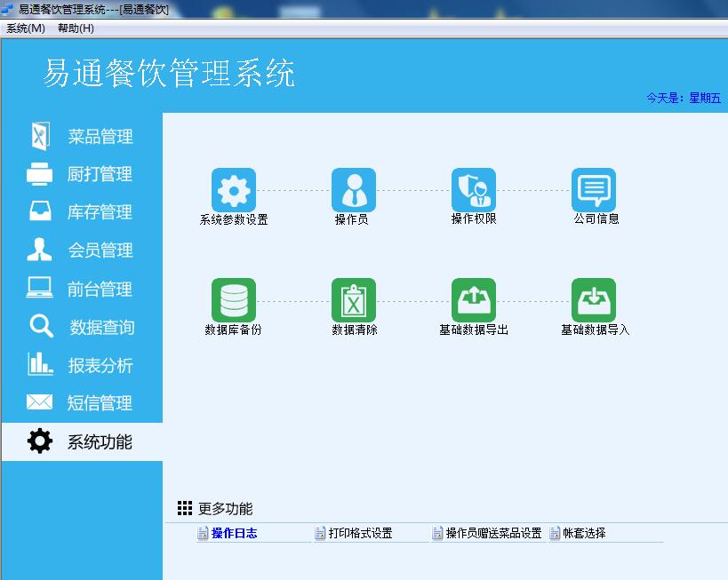Open the 打印格式设置 link

point(360,533)
